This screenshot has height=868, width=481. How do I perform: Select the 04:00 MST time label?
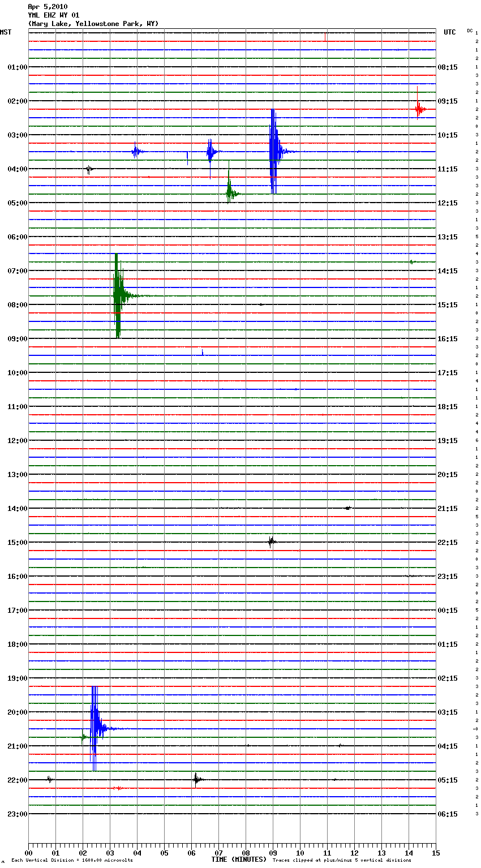[18, 169]
